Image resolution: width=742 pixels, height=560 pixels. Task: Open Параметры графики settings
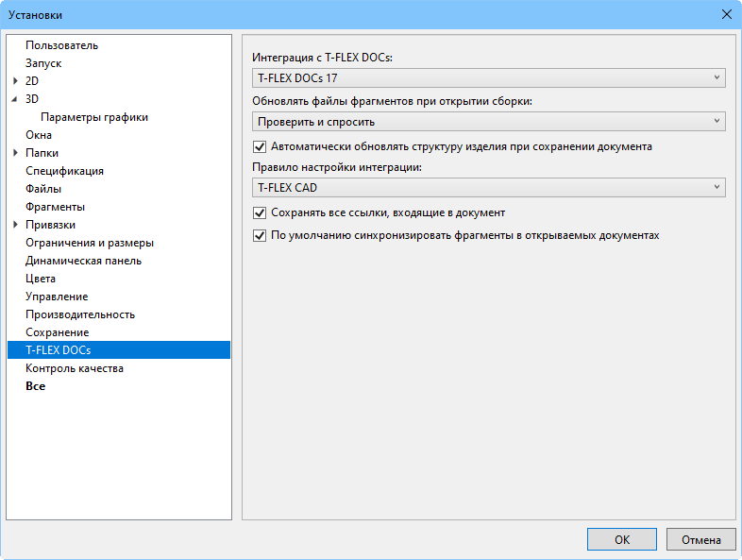(94, 117)
